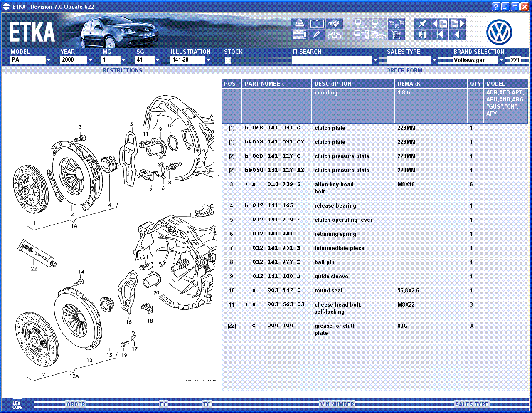
Task: Click the ELSA monitor icon
Action: [361, 24]
